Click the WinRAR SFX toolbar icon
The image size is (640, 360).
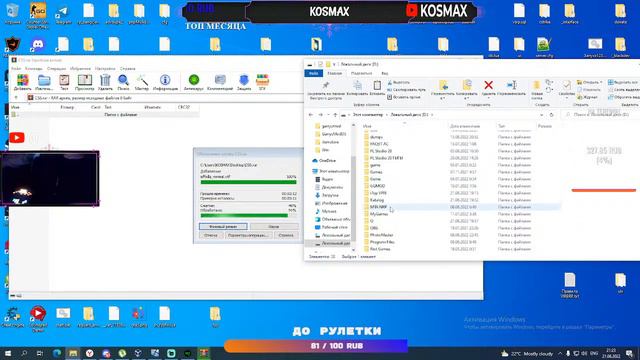[262, 80]
